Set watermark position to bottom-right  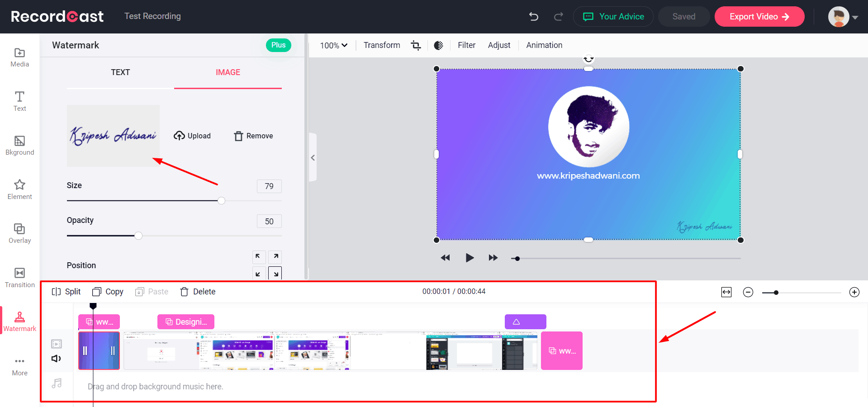coord(275,273)
